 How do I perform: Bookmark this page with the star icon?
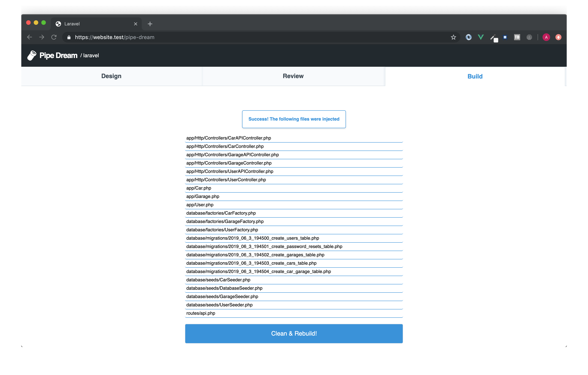point(453,37)
